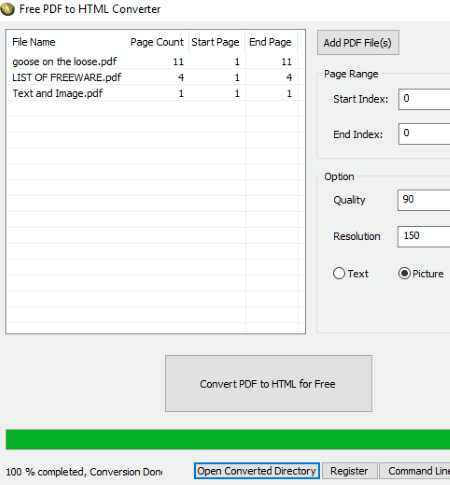Image resolution: width=450 pixels, height=485 pixels.
Task: Click page count 4 of LIST OF FREEWARE
Action: (181, 77)
